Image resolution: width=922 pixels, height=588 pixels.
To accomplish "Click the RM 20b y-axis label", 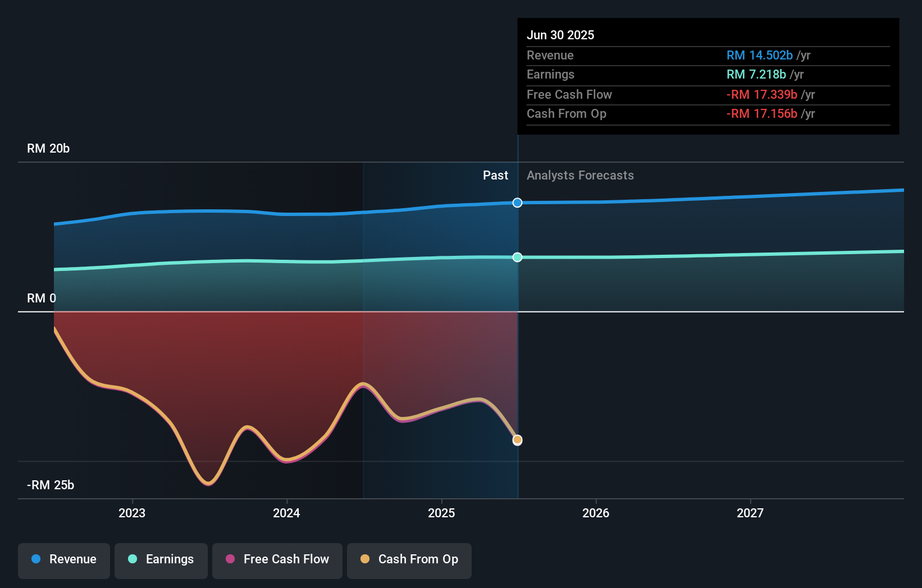I will click(x=48, y=148).
